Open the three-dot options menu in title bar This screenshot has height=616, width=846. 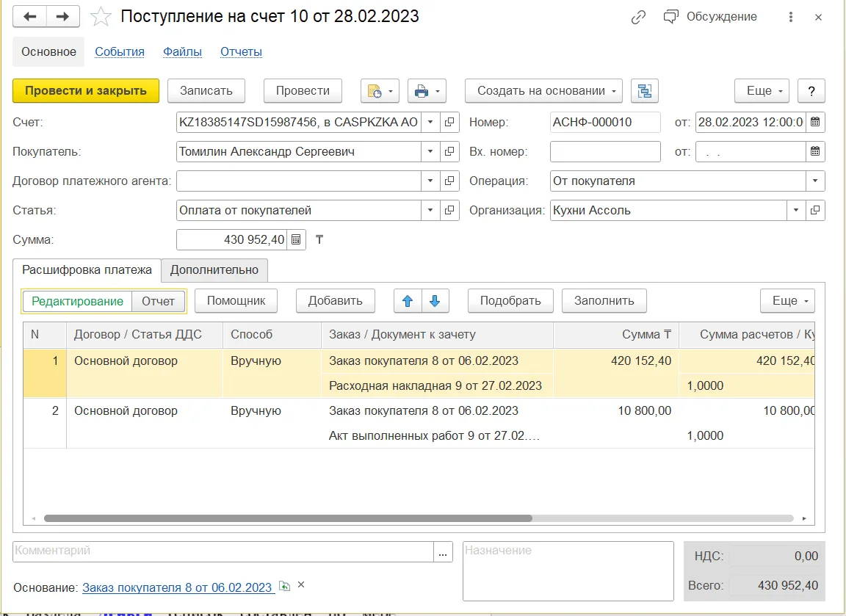point(790,18)
